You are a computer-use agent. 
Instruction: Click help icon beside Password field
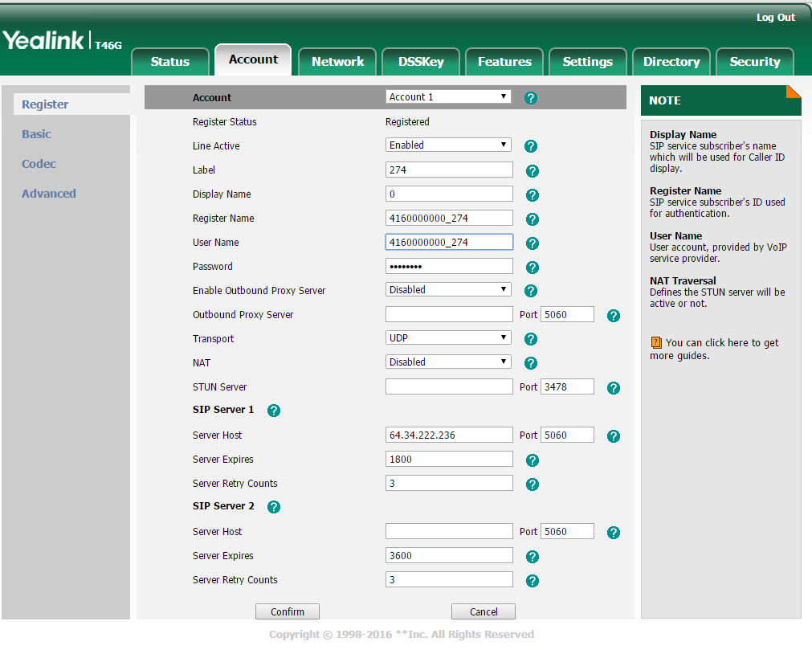(x=532, y=268)
